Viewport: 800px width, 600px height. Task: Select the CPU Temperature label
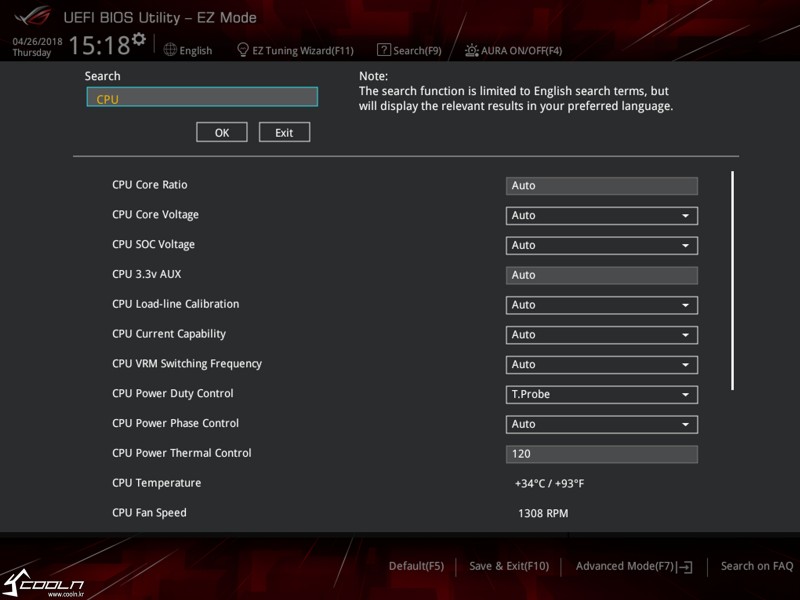pos(157,483)
